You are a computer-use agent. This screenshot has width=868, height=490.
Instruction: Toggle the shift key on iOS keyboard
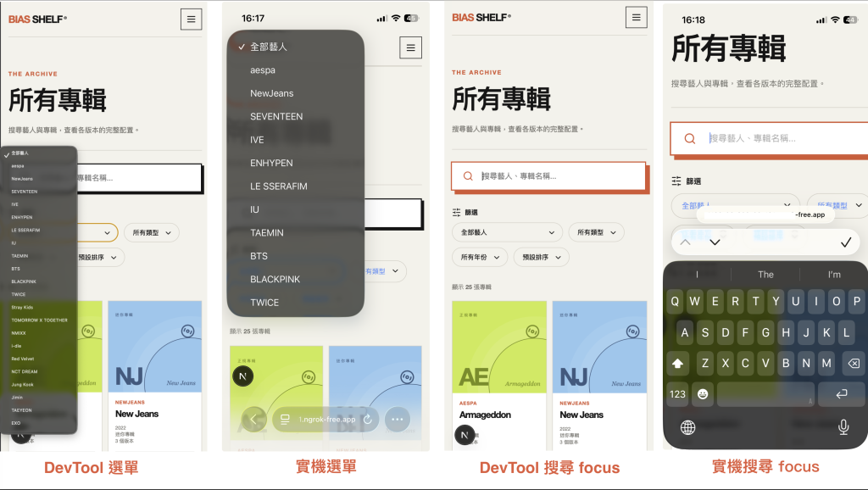[677, 363]
